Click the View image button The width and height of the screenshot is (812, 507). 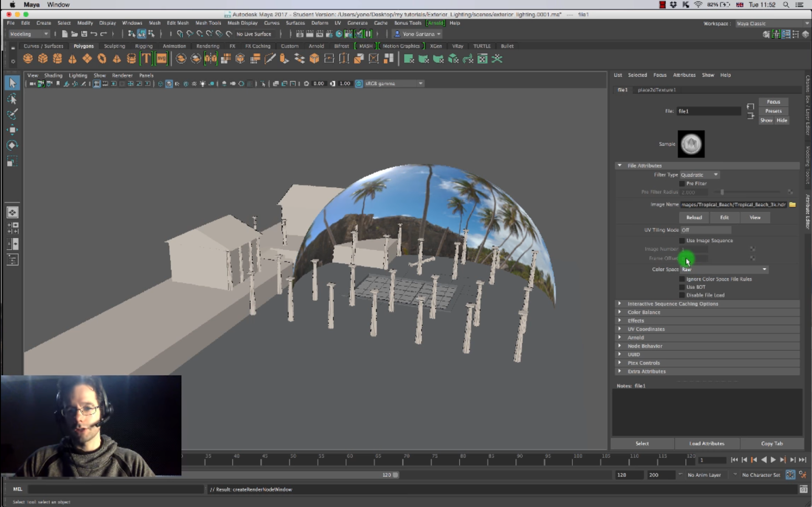coord(755,218)
